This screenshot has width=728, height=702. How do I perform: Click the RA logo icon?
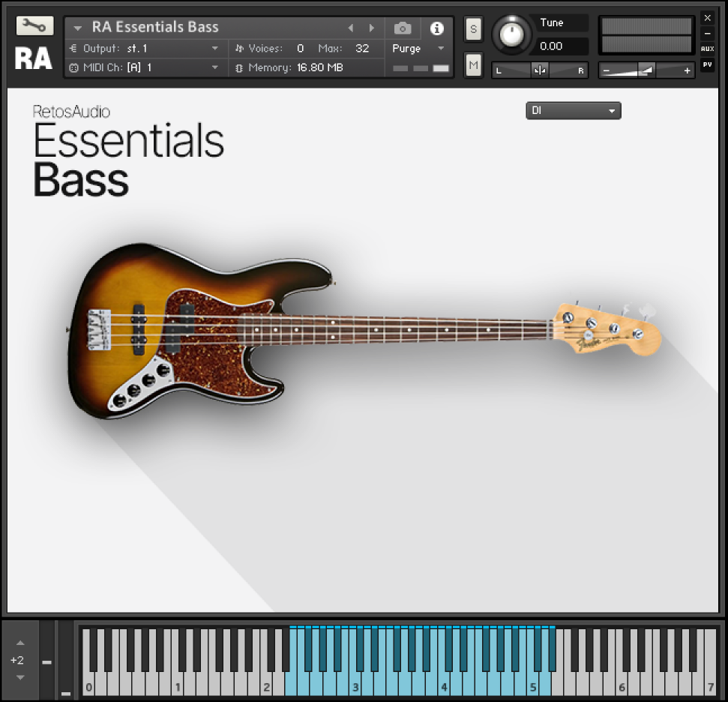[34, 58]
